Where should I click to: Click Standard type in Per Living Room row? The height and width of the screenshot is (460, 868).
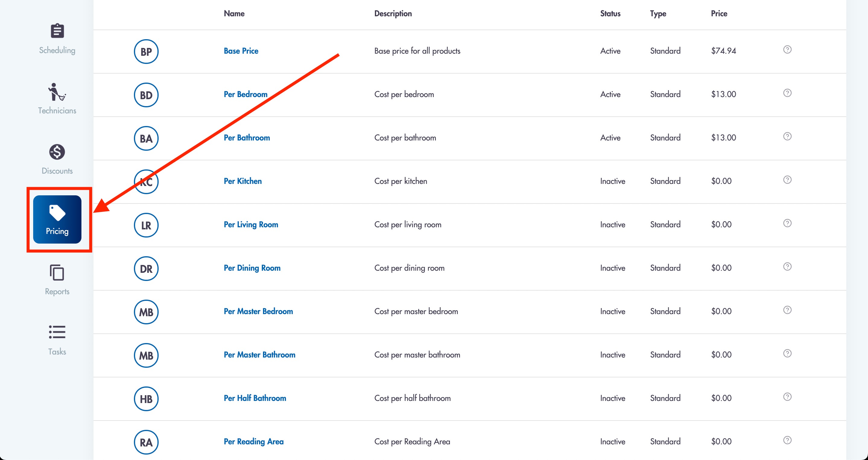point(665,225)
